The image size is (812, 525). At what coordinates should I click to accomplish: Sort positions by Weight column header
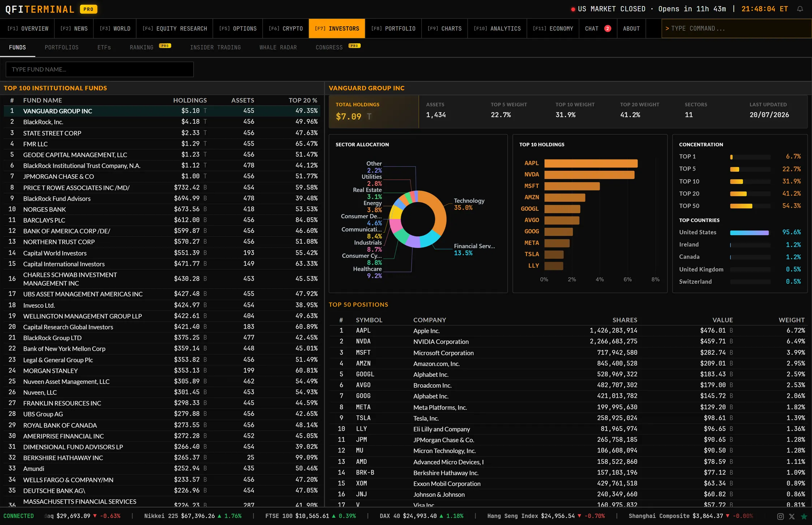tap(791, 320)
